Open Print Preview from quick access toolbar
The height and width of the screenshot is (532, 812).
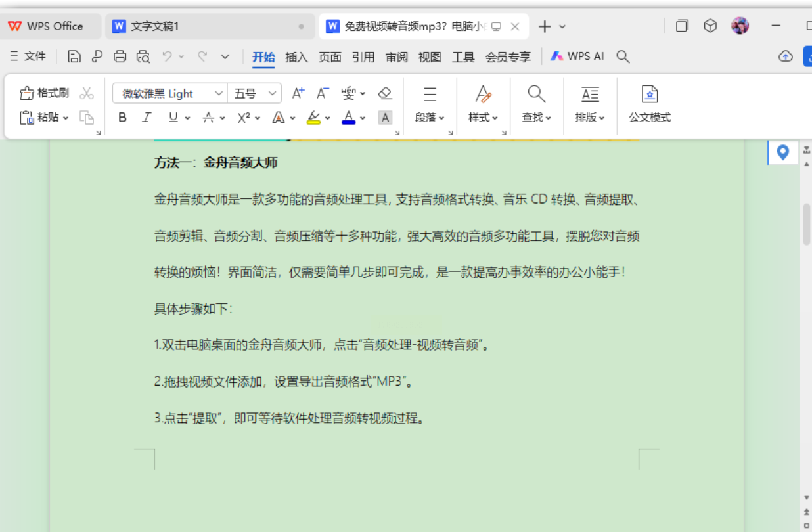143,57
